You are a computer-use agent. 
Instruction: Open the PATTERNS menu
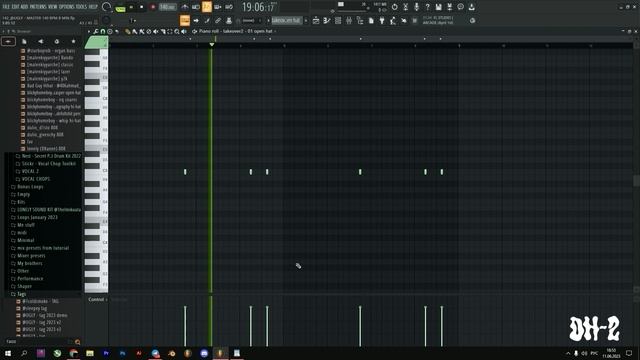[x=38, y=7]
